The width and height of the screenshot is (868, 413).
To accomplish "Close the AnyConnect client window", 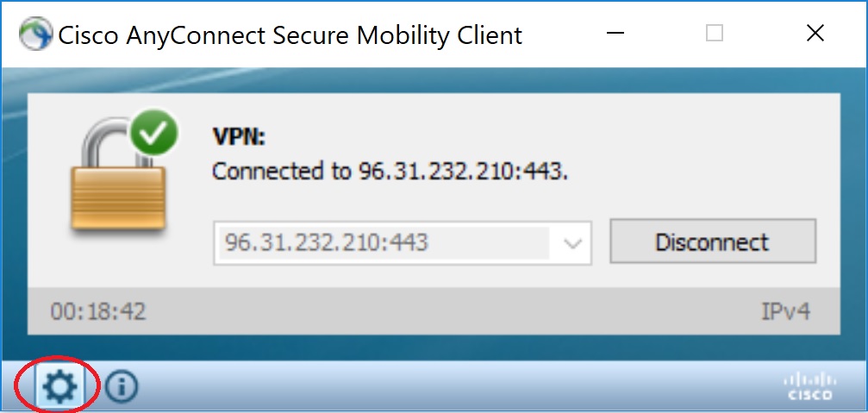I will 815,34.
